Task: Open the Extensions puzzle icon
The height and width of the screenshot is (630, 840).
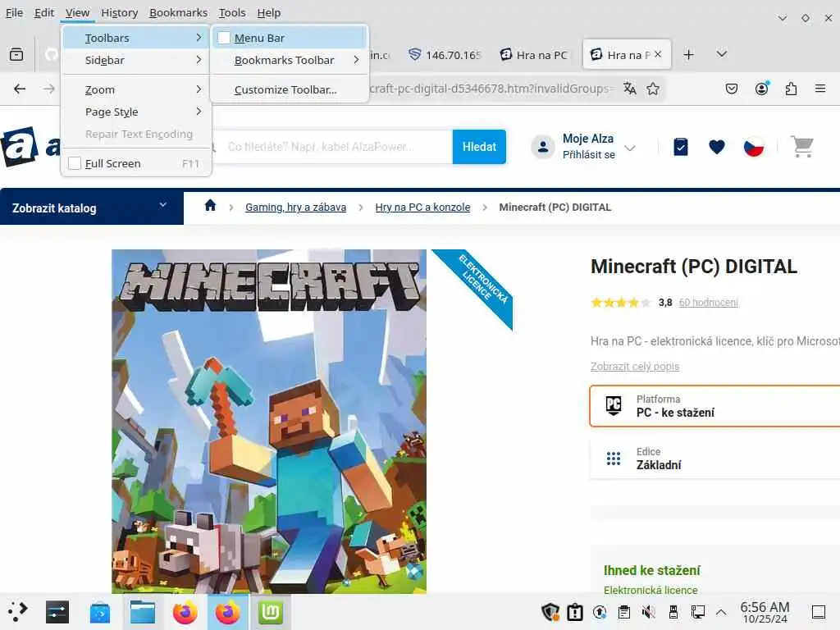Action: pyautogui.click(x=792, y=89)
